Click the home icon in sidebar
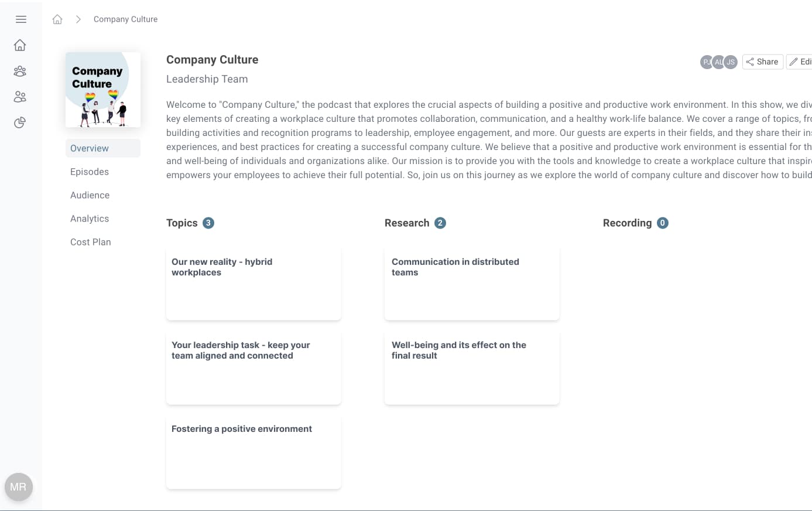 (x=20, y=45)
